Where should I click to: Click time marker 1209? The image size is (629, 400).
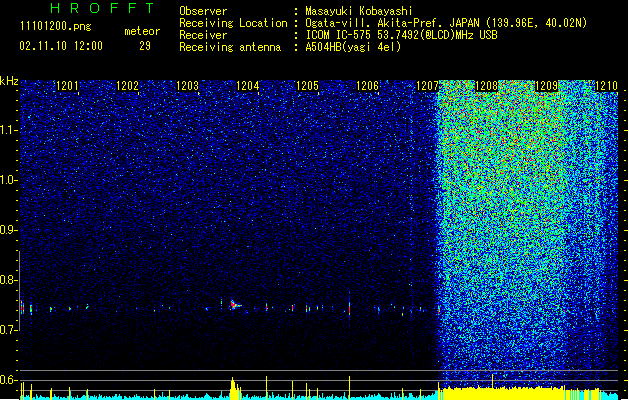pos(546,86)
